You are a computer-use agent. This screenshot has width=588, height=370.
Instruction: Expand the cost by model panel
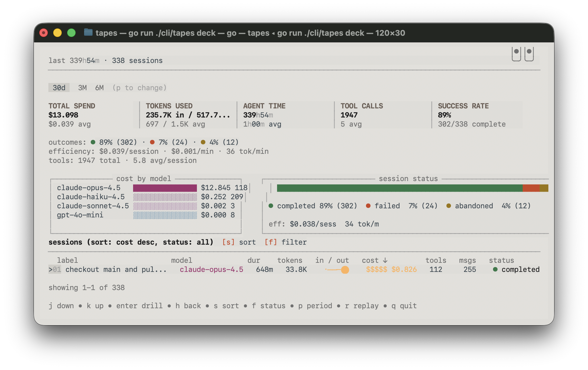tap(144, 179)
